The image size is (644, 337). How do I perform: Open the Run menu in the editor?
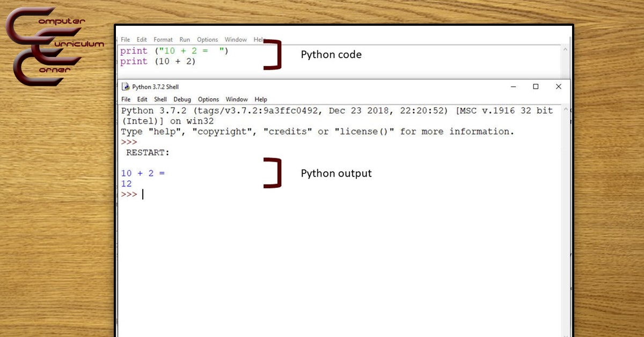coord(185,39)
